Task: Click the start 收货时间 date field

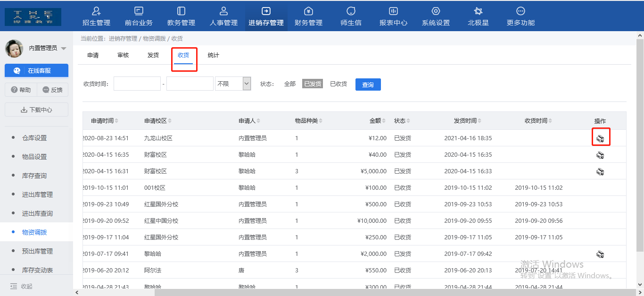Action: pos(137,84)
